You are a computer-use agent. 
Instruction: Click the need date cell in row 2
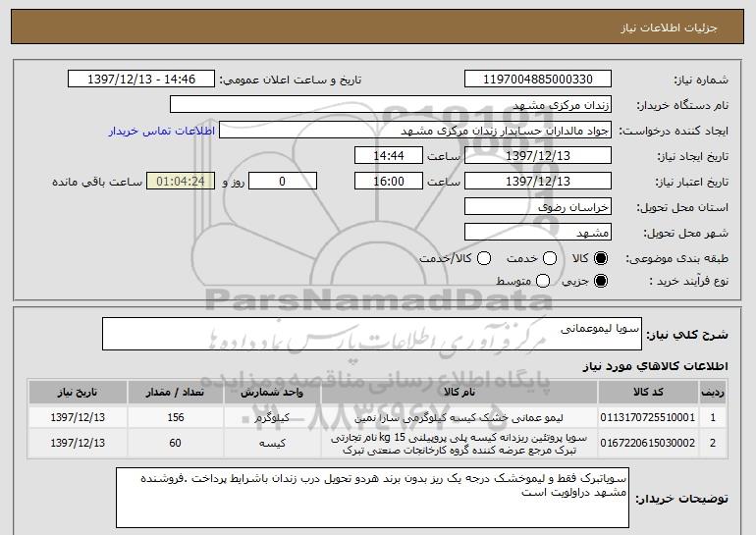pos(78,443)
